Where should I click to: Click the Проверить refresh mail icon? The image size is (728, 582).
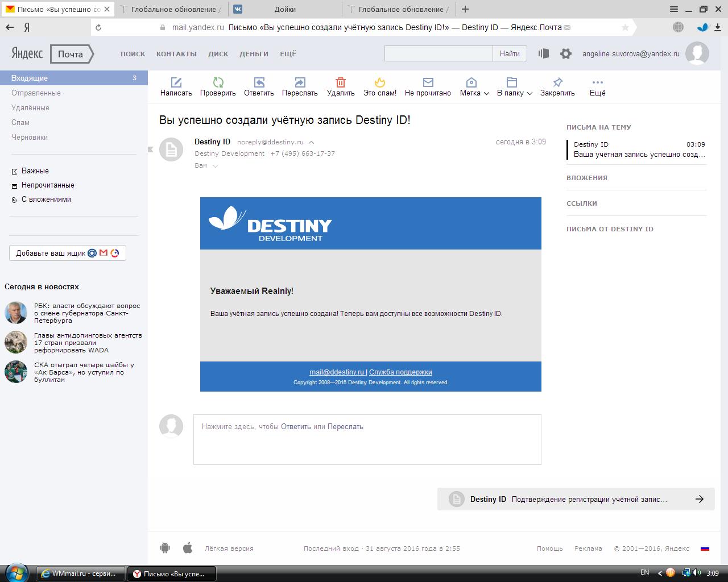218,82
